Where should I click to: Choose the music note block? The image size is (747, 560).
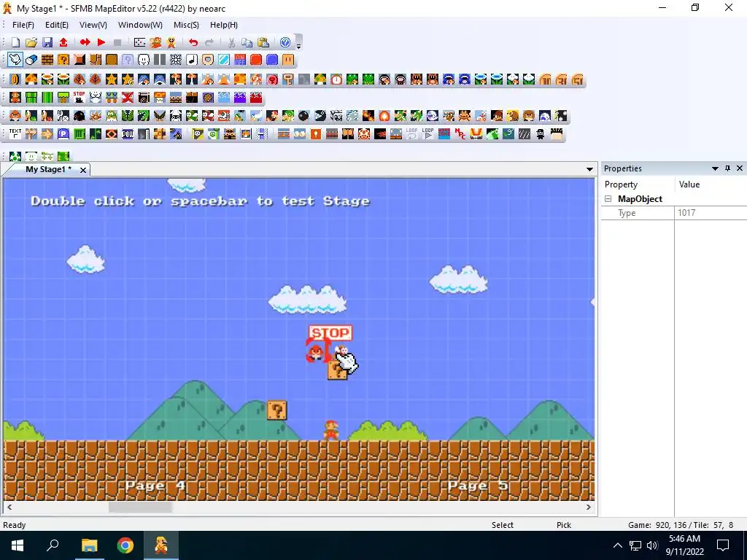click(x=192, y=60)
